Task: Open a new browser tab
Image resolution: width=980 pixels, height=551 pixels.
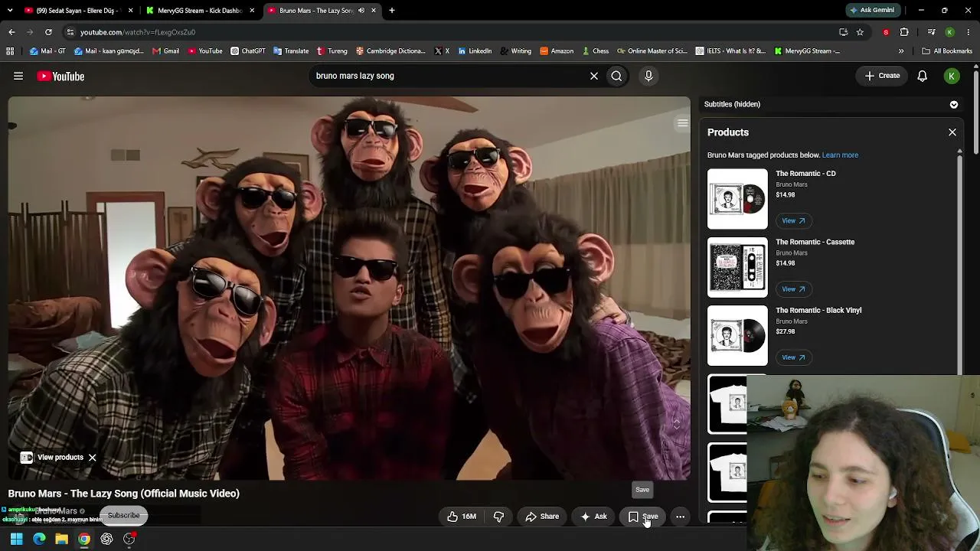Action: (x=392, y=11)
